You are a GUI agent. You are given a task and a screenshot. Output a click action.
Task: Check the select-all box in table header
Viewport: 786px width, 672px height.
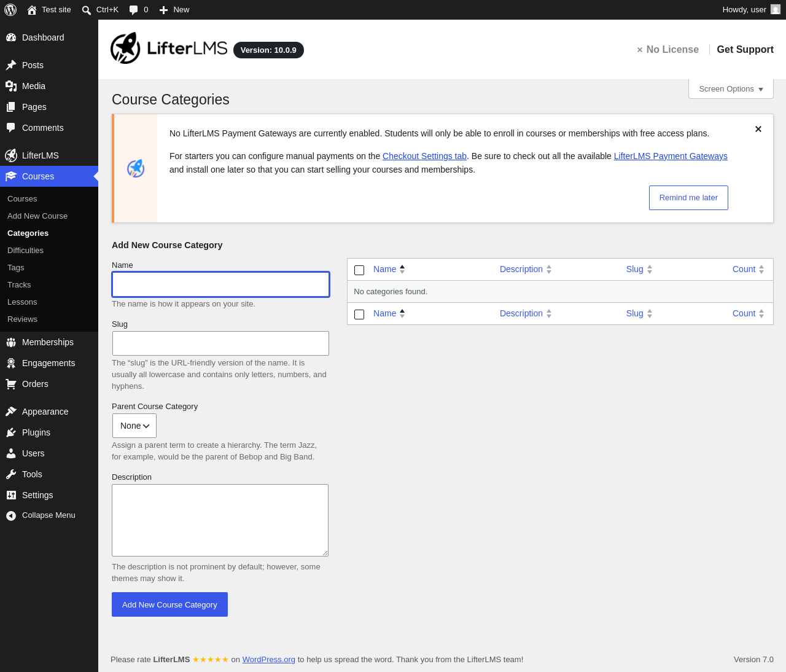359,270
